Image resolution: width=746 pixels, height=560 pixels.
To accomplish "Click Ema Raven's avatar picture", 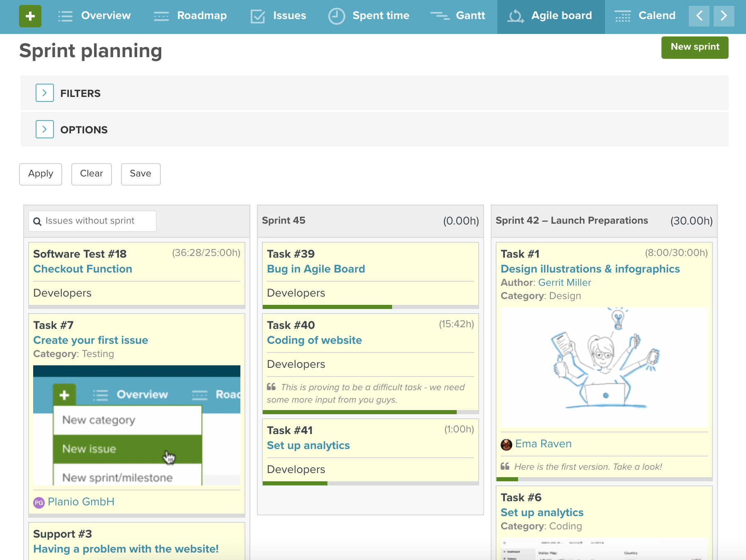I will [x=506, y=444].
